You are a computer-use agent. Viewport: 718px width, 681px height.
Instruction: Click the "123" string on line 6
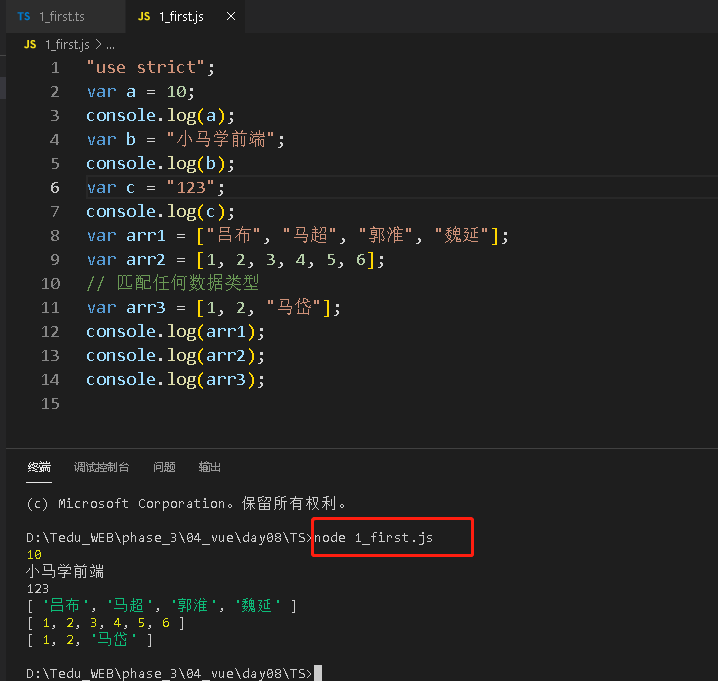tap(190, 188)
